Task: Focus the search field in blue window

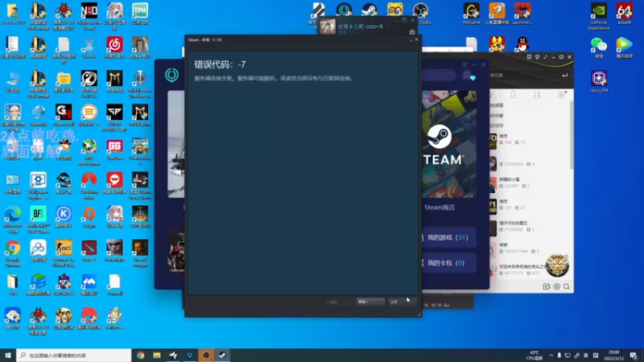Action: pos(439,76)
